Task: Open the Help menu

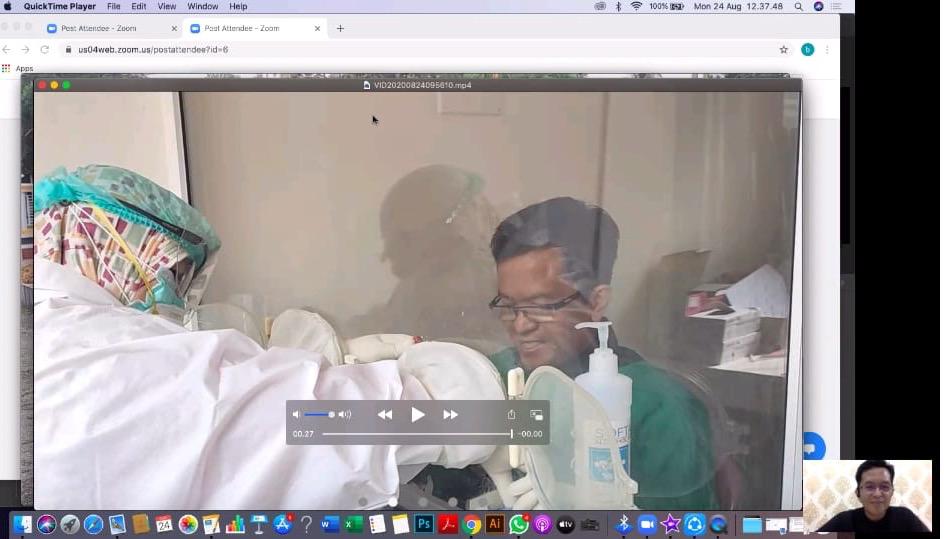Action: [238, 6]
